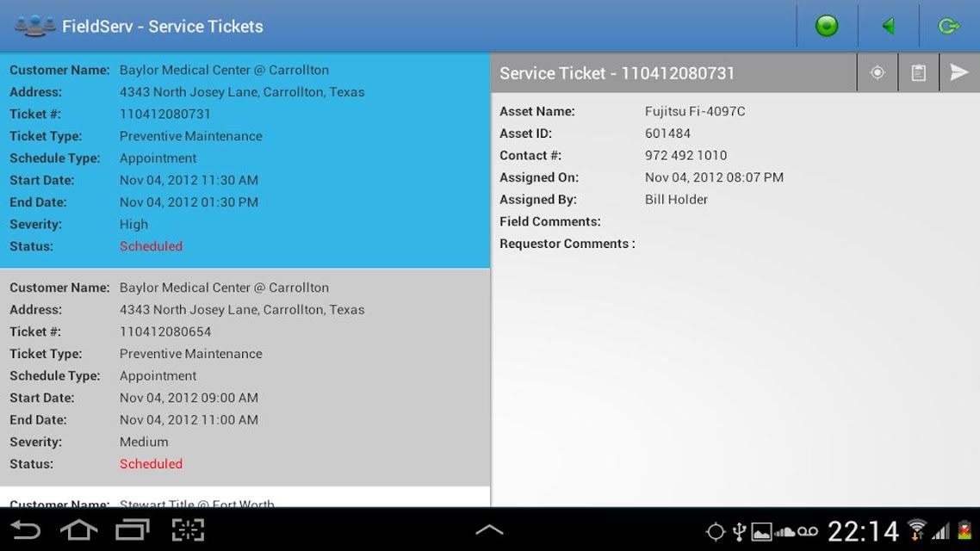
Task: Tap Scheduled status in the Medium severity ticket
Action: 152,463
